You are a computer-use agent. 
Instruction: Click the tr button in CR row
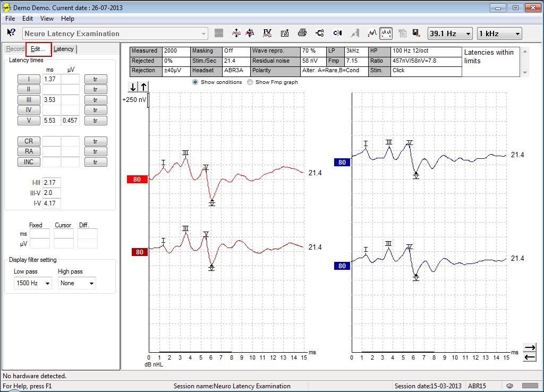pos(96,141)
